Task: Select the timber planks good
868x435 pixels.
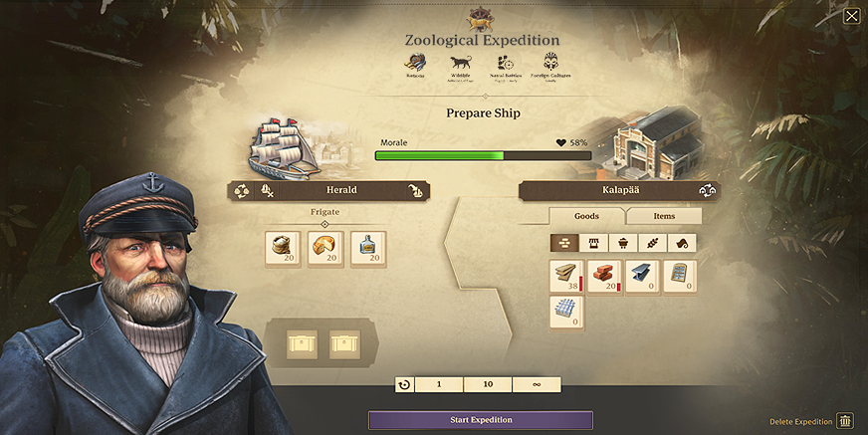Action: 566,277
